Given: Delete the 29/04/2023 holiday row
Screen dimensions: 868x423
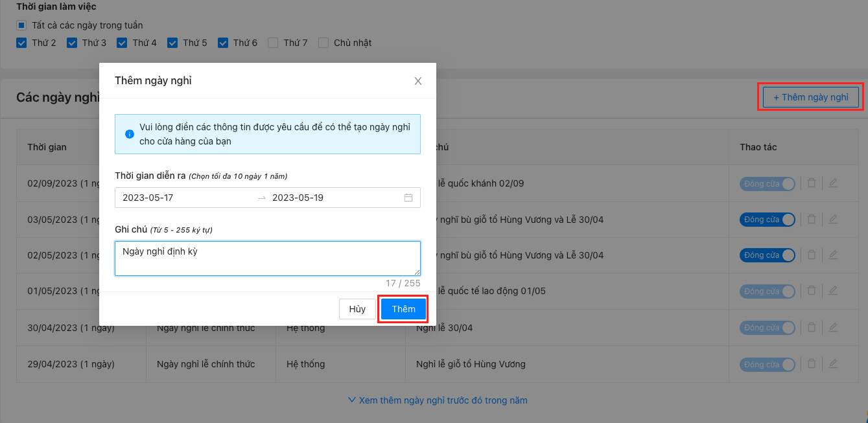Looking at the screenshot, I should tap(812, 364).
